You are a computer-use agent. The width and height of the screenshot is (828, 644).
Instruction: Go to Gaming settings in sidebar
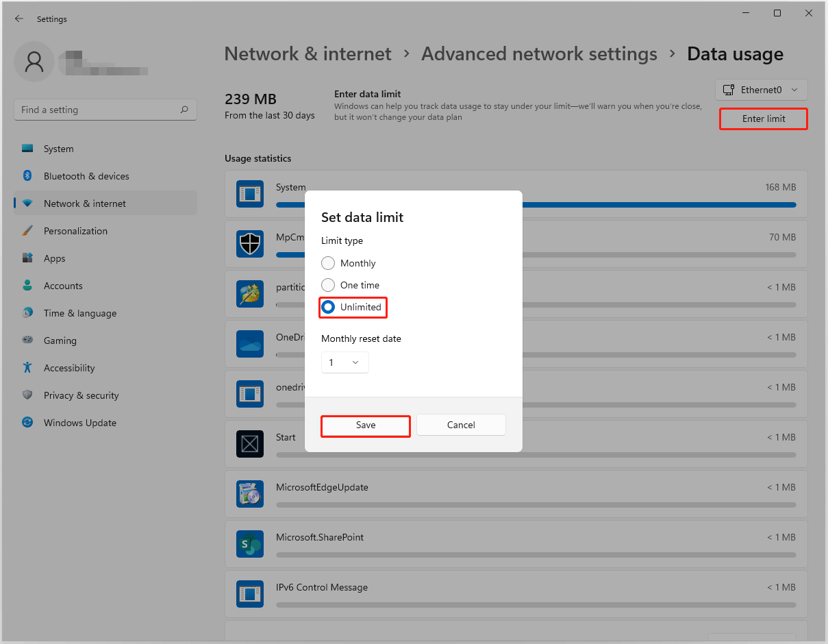(60, 340)
